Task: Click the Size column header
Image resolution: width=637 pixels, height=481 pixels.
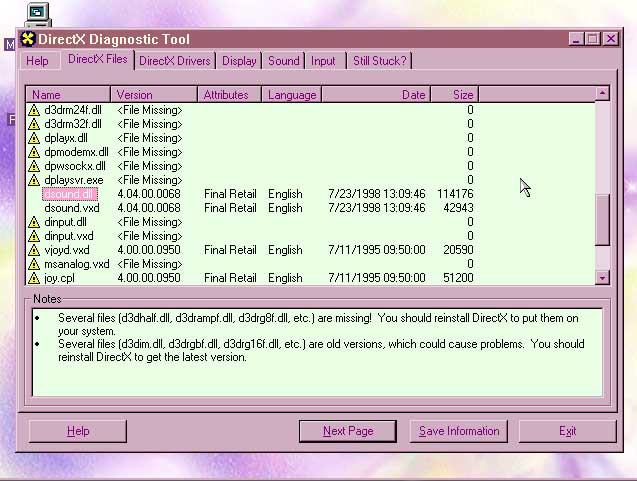Action: pyautogui.click(x=455, y=95)
